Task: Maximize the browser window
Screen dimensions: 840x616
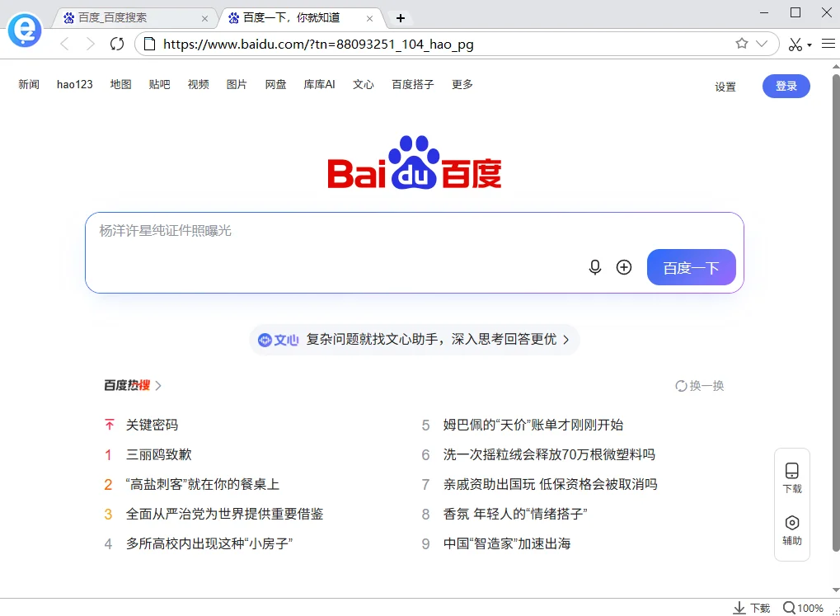Action: pyautogui.click(x=795, y=12)
